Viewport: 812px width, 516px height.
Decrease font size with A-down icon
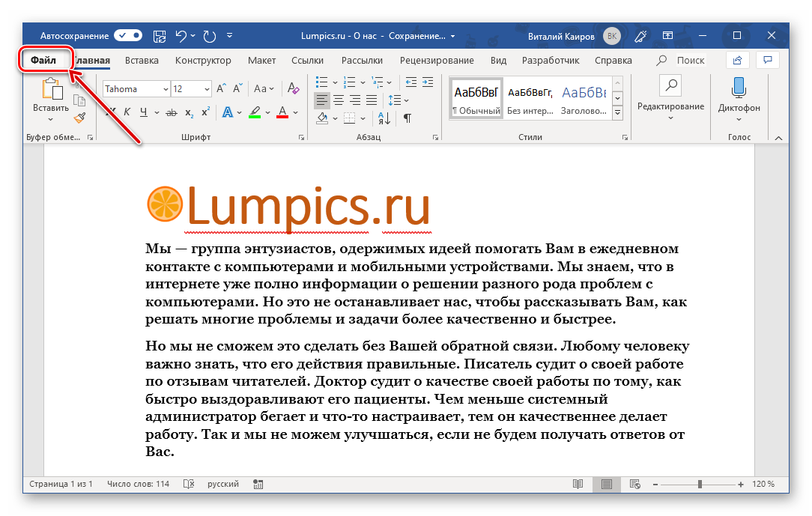237,88
